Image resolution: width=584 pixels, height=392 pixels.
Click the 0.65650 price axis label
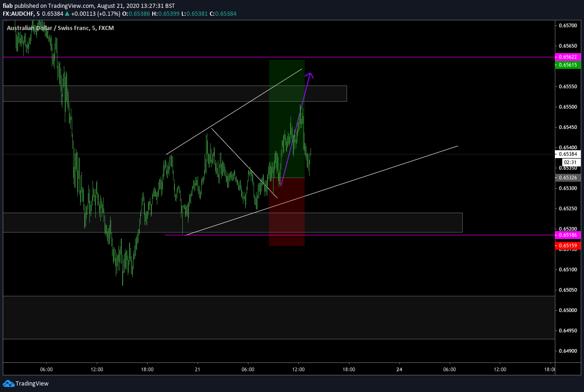pos(567,46)
